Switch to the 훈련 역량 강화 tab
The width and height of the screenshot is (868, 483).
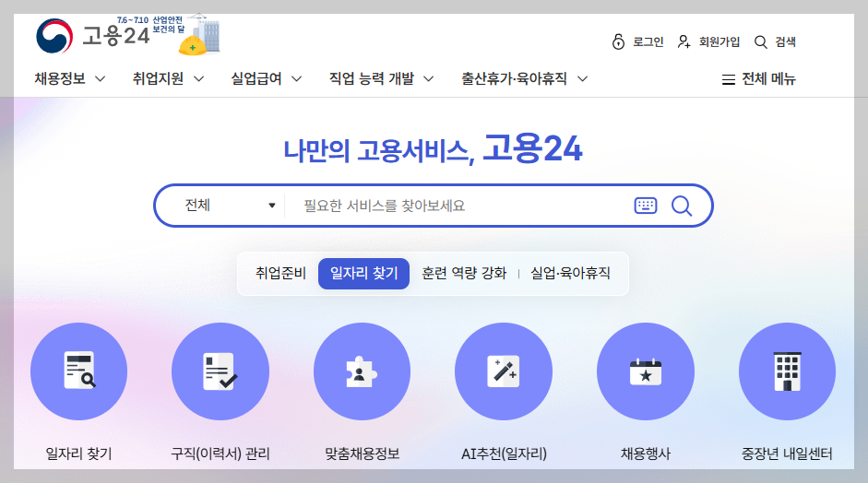coord(464,274)
